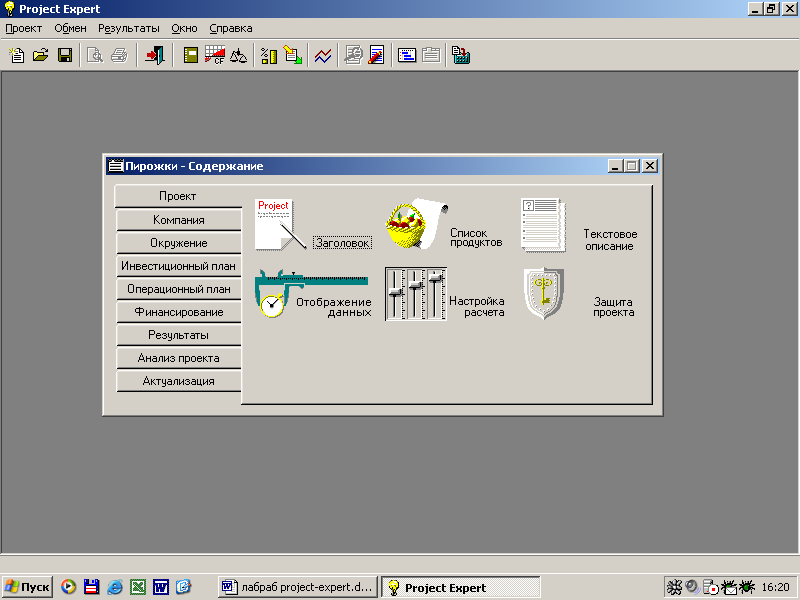The height and width of the screenshot is (600, 800).
Task: Click the recalculate calculator toolbar icon
Action: [x=461, y=55]
